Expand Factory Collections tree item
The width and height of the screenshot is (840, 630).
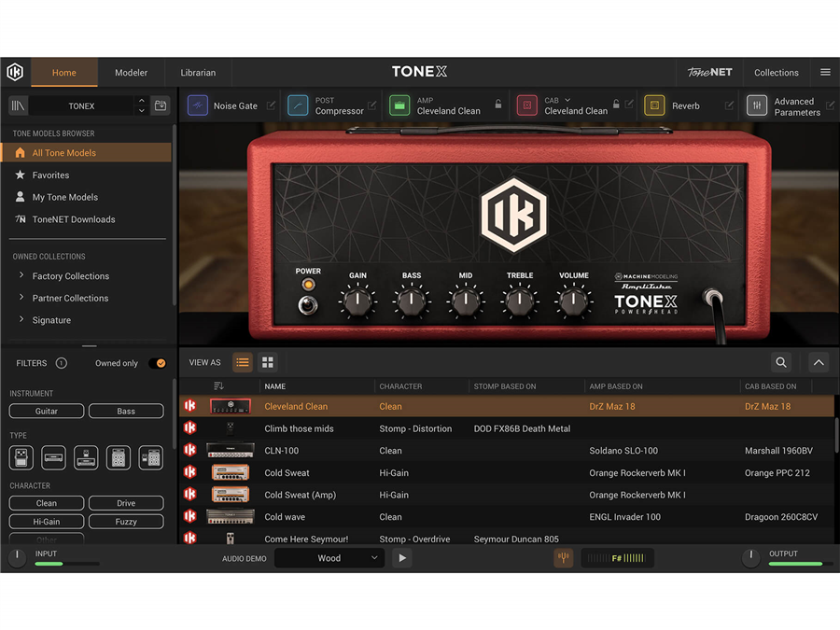pos(21,276)
